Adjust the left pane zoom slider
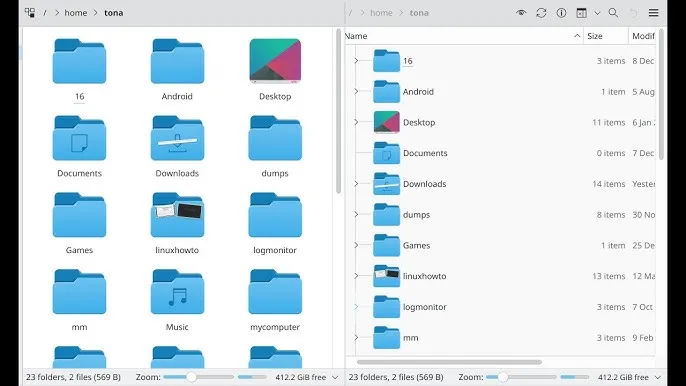The image size is (686, 386). [199, 377]
